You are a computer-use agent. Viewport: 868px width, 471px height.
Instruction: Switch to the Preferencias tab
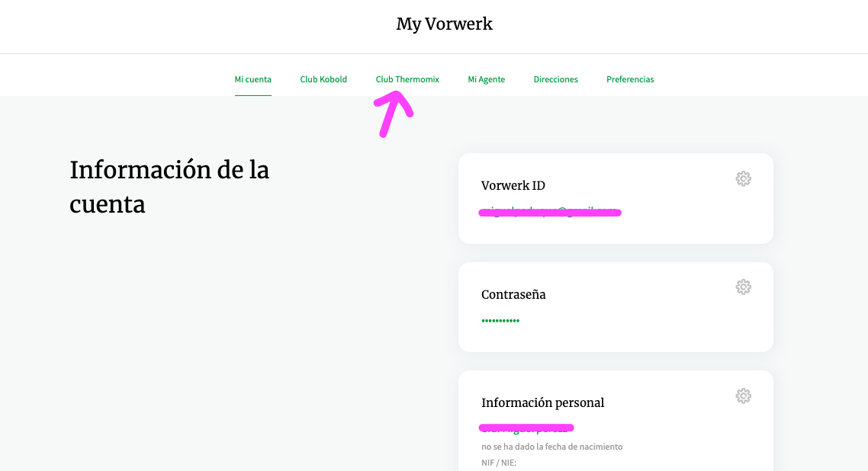tap(630, 79)
